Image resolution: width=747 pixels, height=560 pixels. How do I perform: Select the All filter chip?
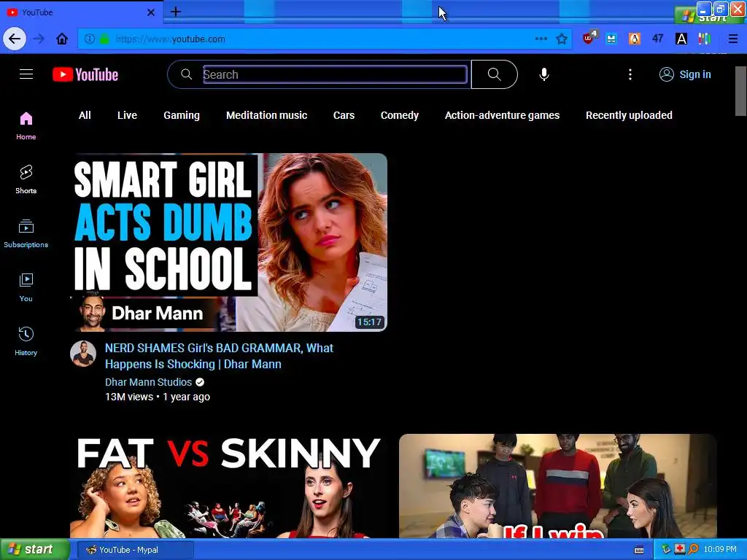pyautogui.click(x=85, y=115)
